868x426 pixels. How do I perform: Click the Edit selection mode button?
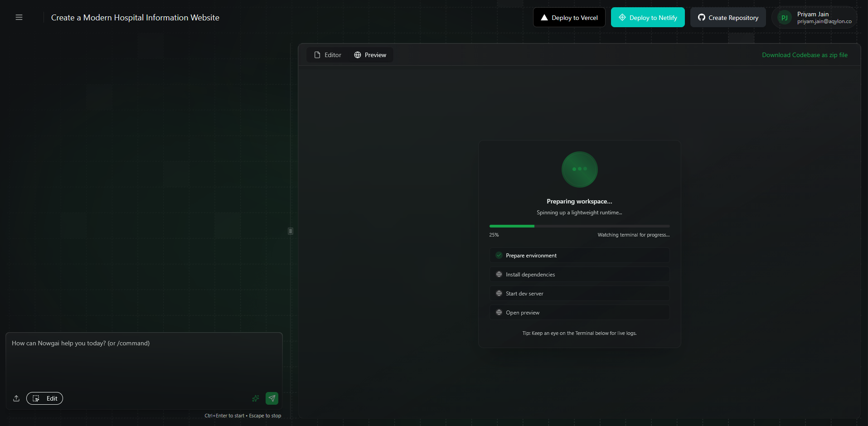click(x=44, y=398)
